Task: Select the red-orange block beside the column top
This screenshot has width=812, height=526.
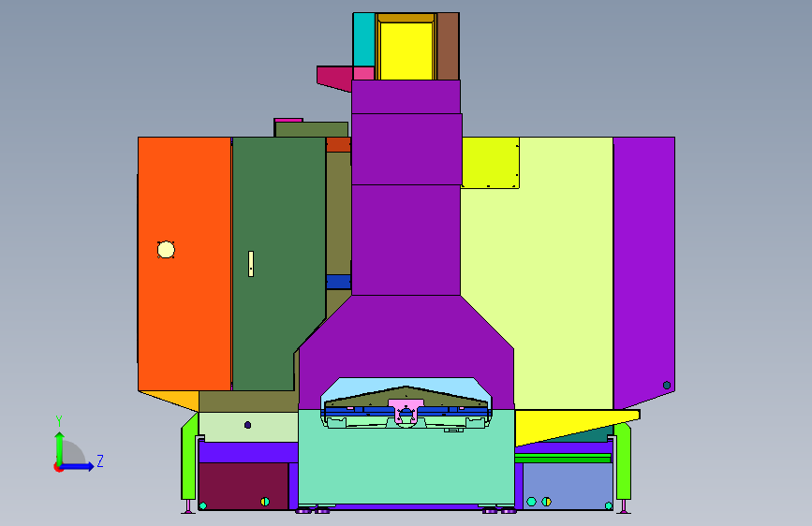Action: pos(339,144)
